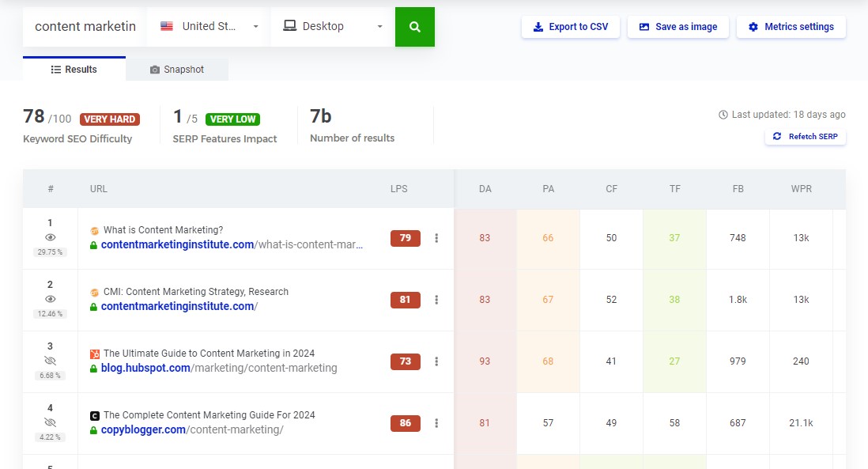Image resolution: width=868 pixels, height=469 pixels.
Task: Click the LPS score 81 badge
Action: click(x=406, y=300)
